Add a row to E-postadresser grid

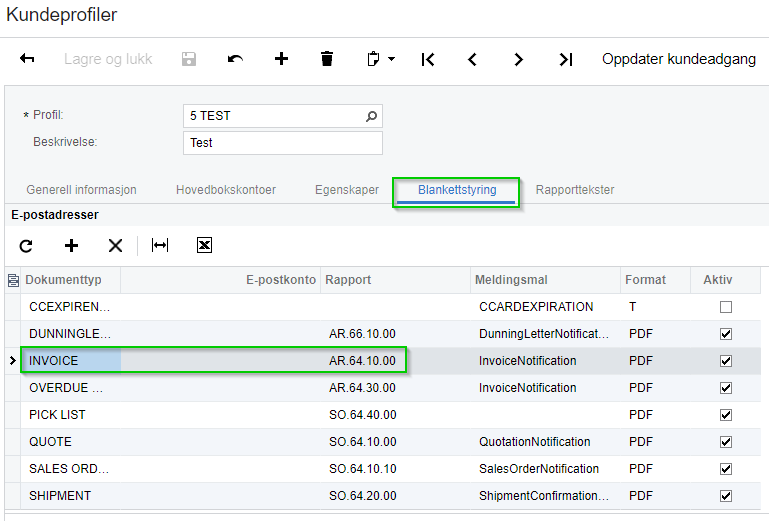(x=72, y=245)
